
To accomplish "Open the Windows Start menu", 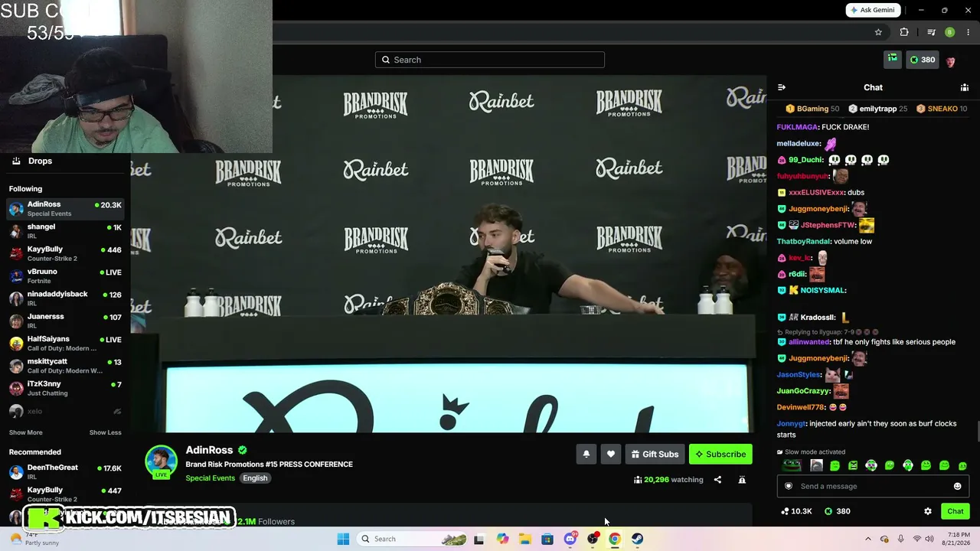I will pyautogui.click(x=343, y=539).
